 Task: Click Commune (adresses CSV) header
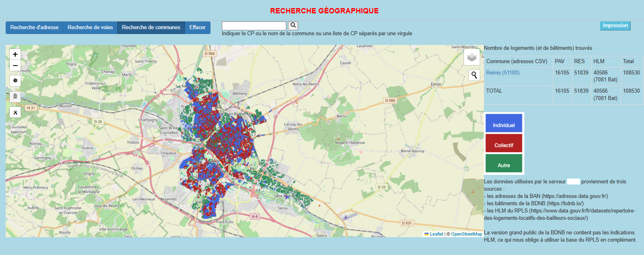517,62
